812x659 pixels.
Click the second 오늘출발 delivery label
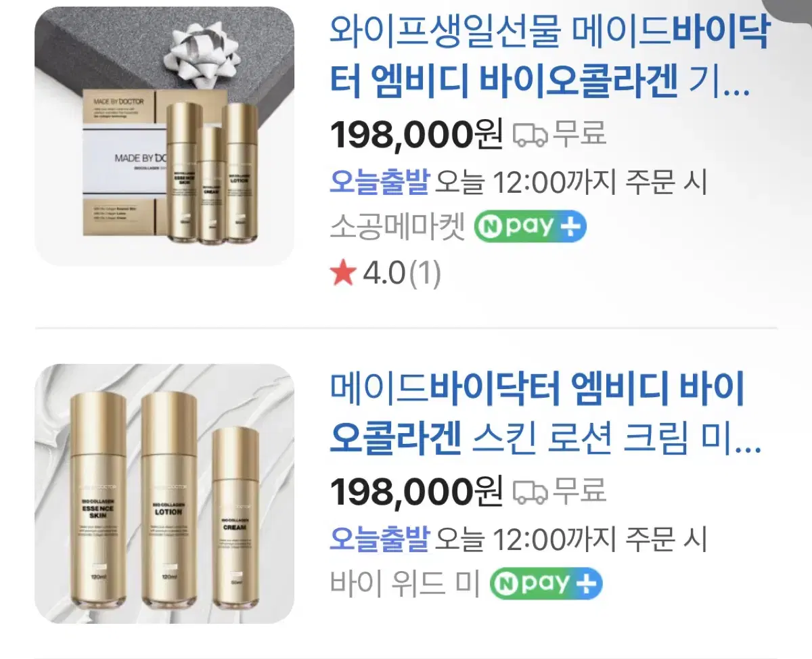tap(380, 539)
